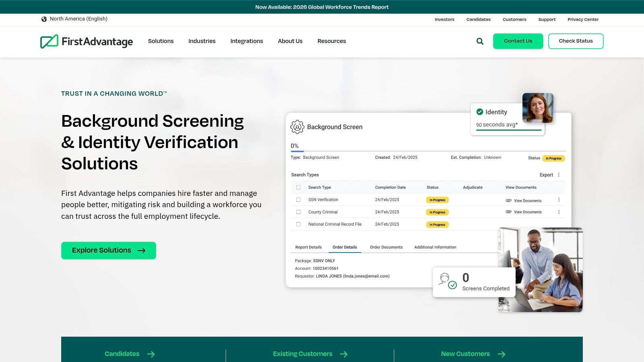Select the Order Details tab
The width and height of the screenshot is (644, 362).
(345, 247)
